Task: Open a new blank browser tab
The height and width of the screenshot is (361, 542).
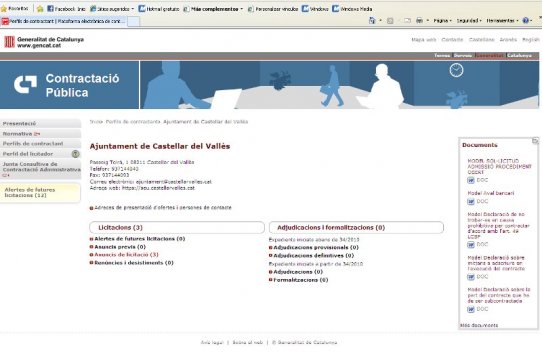Action: click(133, 21)
